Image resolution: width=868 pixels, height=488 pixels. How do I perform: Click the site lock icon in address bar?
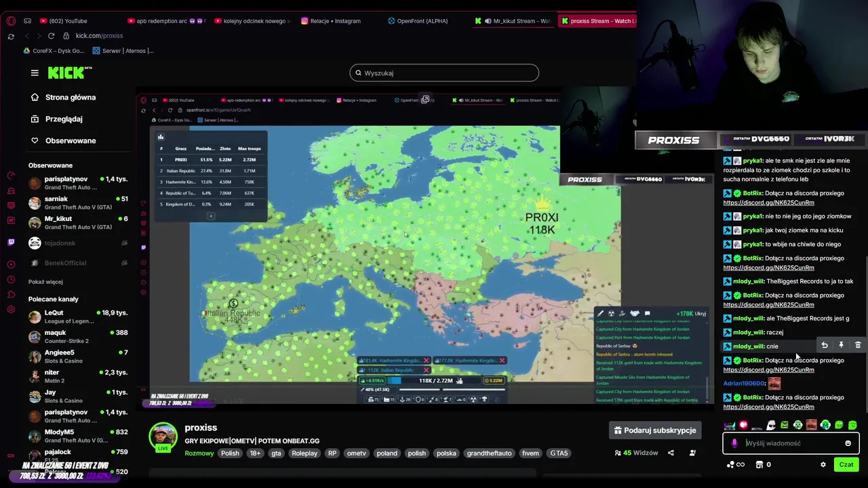click(x=66, y=36)
